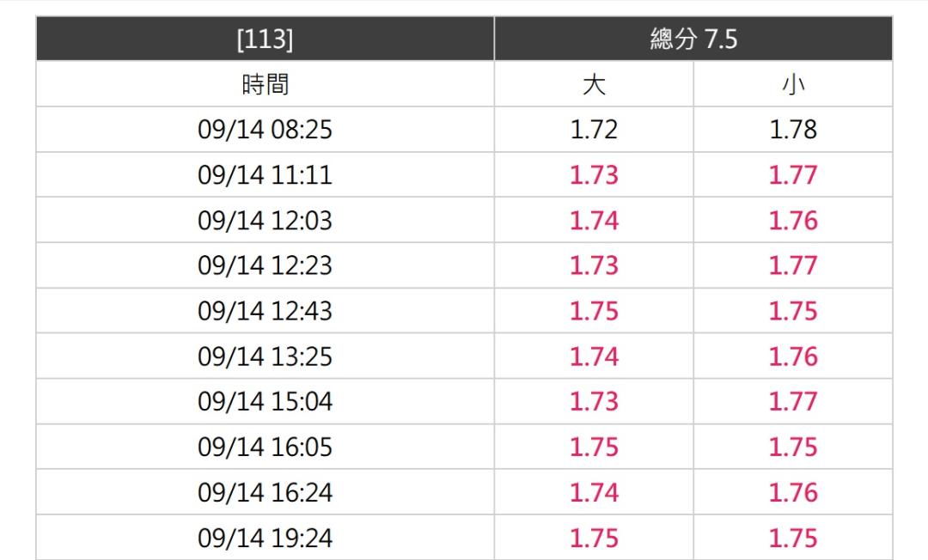Click the [113] header cell
The height and width of the screenshot is (560, 928).
pyautogui.click(x=265, y=39)
